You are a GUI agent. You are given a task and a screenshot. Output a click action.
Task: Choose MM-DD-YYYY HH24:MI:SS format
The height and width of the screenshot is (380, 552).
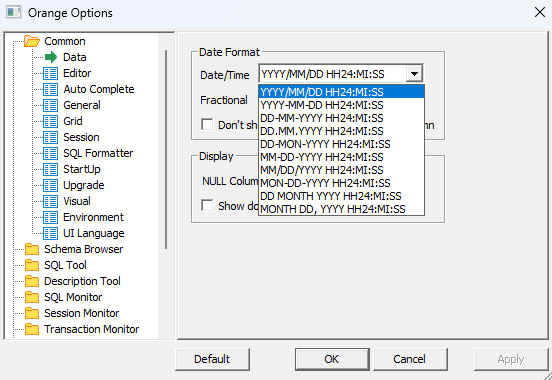(x=341, y=157)
